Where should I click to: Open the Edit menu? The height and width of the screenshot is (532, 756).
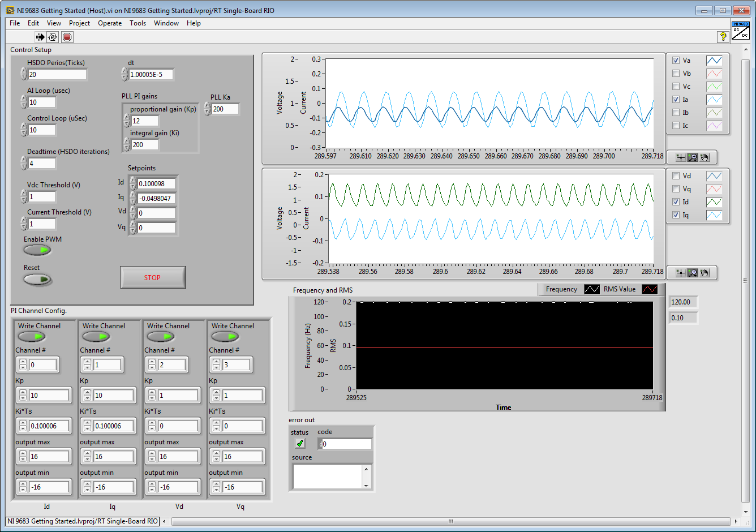[x=33, y=23]
